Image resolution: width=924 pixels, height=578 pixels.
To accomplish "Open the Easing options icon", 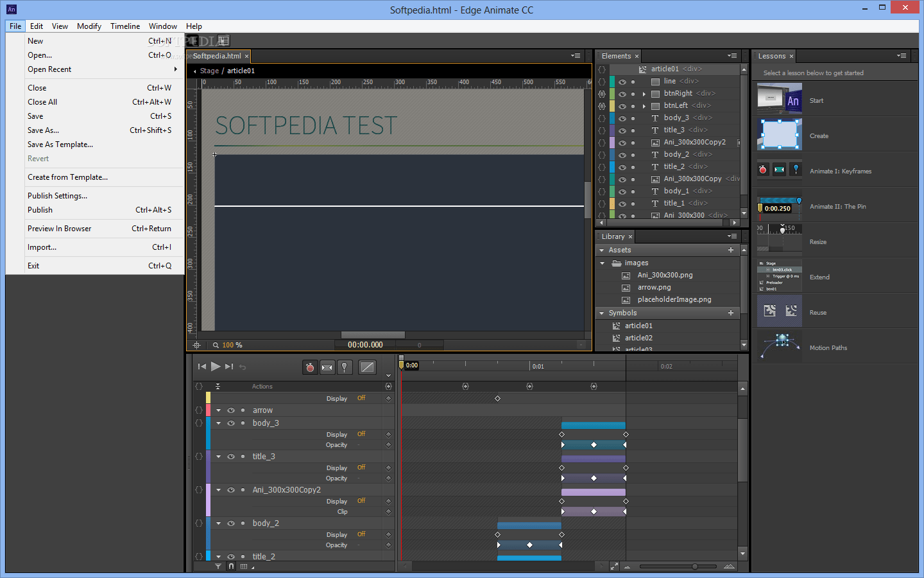I will (x=366, y=367).
